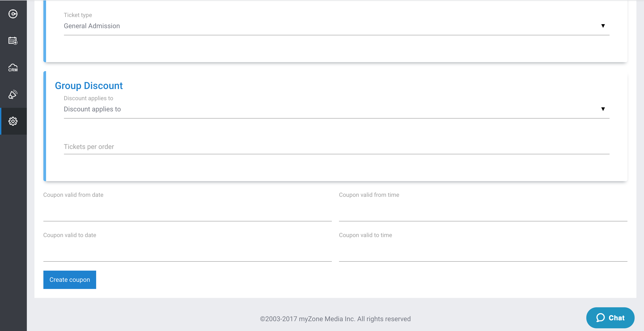Open the marketing megaphone sidebar icon

(x=13, y=95)
